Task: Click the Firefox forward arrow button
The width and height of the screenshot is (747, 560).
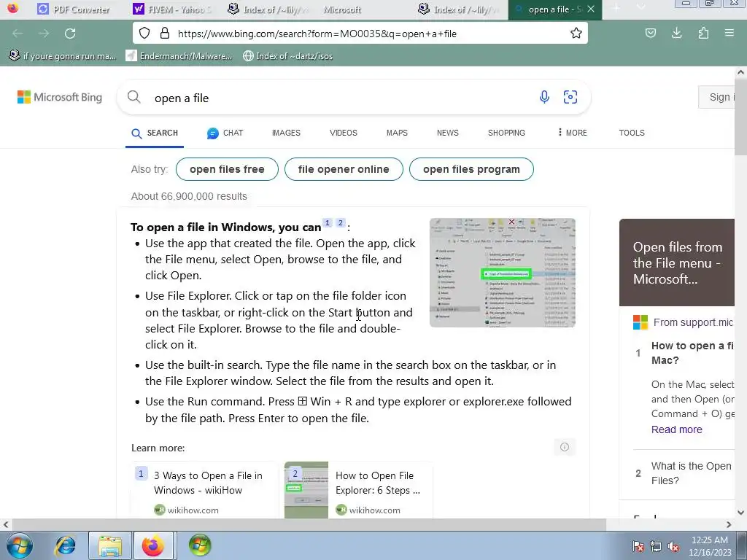Action: (x=44, y=34)
